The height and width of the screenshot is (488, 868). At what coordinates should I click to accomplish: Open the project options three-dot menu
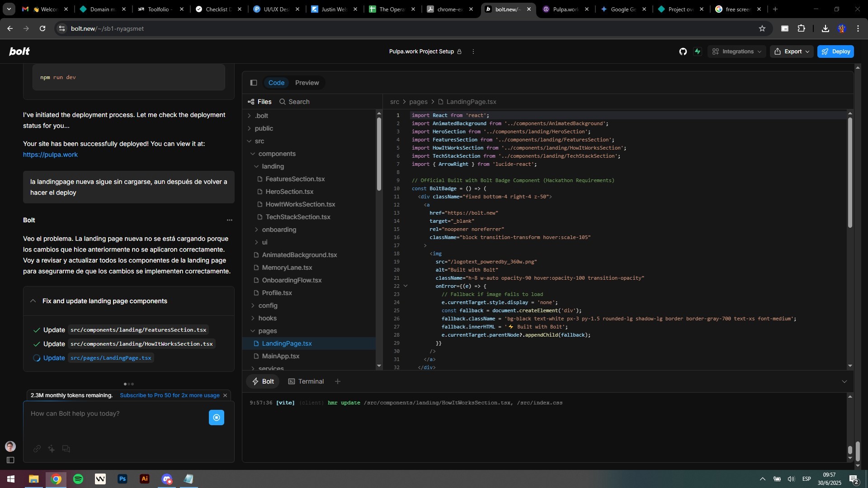pos(473,52)
